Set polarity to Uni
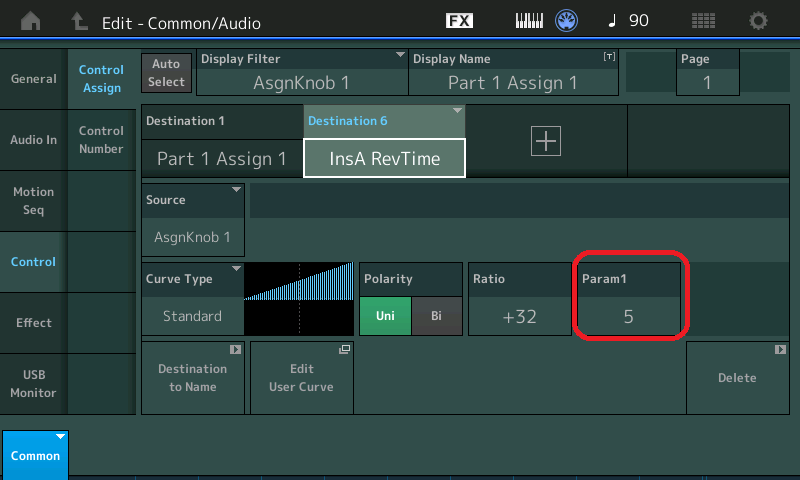800x480 pixels. pos(385,316)
